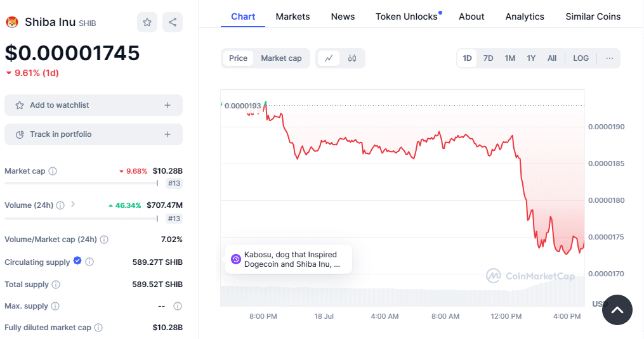Click the history icon on Kabosu news card
Screen dimensions: 644x339
[x=236, y=259]
